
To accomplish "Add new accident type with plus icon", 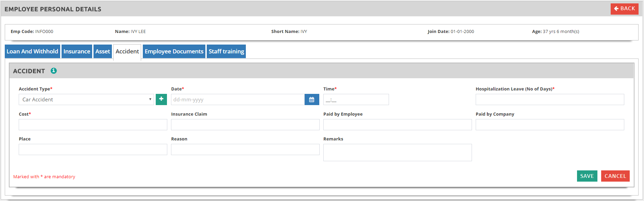I will [161, 99].
